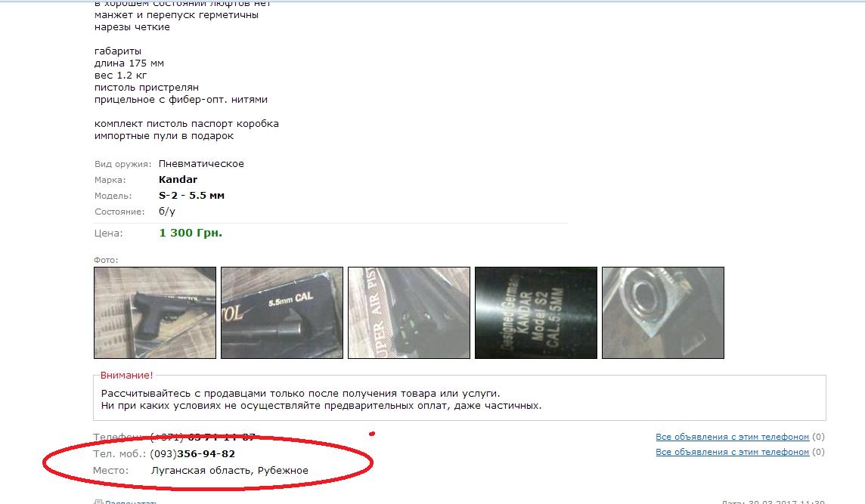The width and height of the screenshot is (865, 504).
Task: Open all ads link beside the crossed-out phone number
Action: click(x=732, y=437)
